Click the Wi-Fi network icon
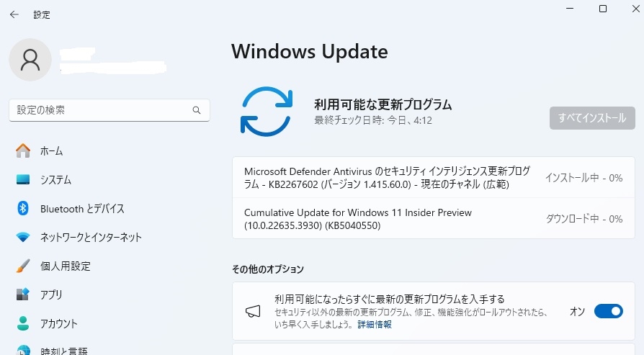Screen dimensions: 644x355 (x=23, y=237)
